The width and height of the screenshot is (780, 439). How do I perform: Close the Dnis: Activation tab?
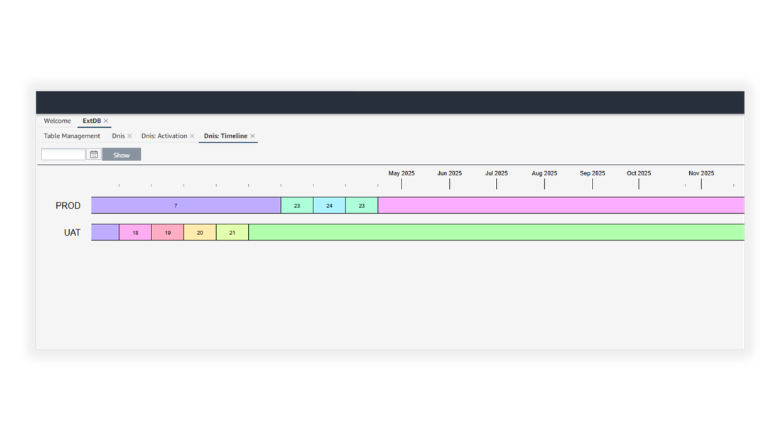[x=192, y=136]
